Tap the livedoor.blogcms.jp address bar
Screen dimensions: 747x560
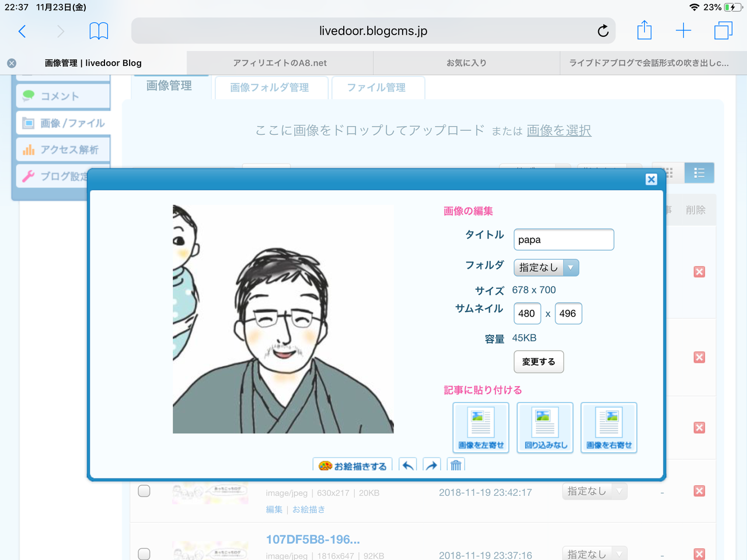(373, 31)
